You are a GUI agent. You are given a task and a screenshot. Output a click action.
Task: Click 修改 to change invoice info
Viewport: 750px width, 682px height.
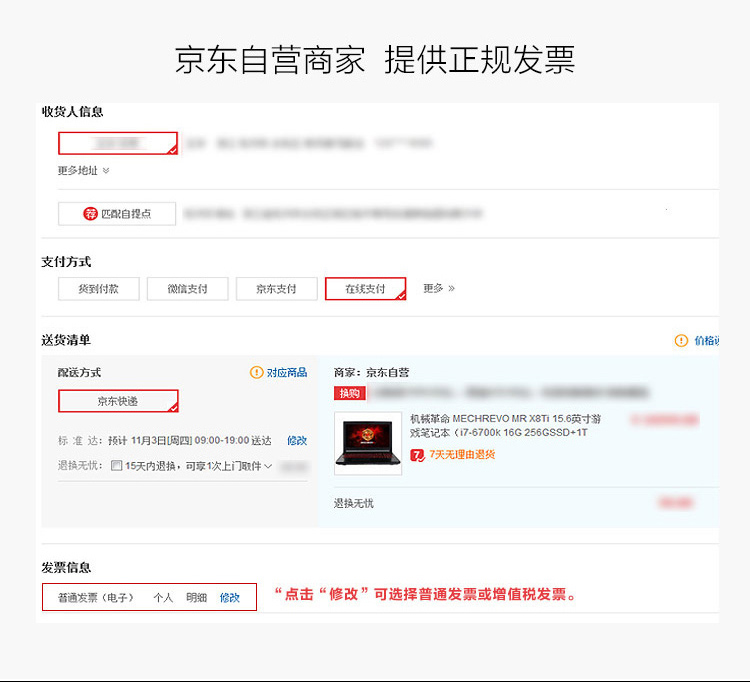[230, 598]
